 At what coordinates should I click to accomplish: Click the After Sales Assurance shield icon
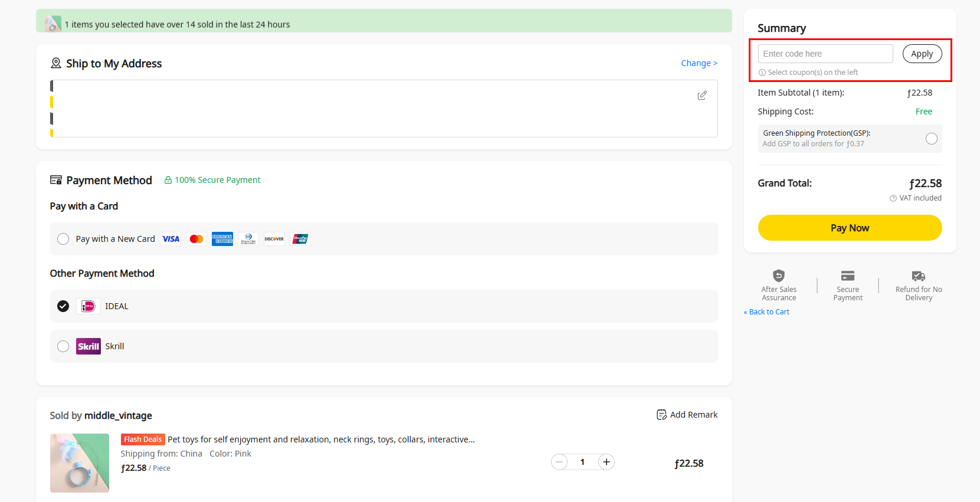tap(779, 275)
